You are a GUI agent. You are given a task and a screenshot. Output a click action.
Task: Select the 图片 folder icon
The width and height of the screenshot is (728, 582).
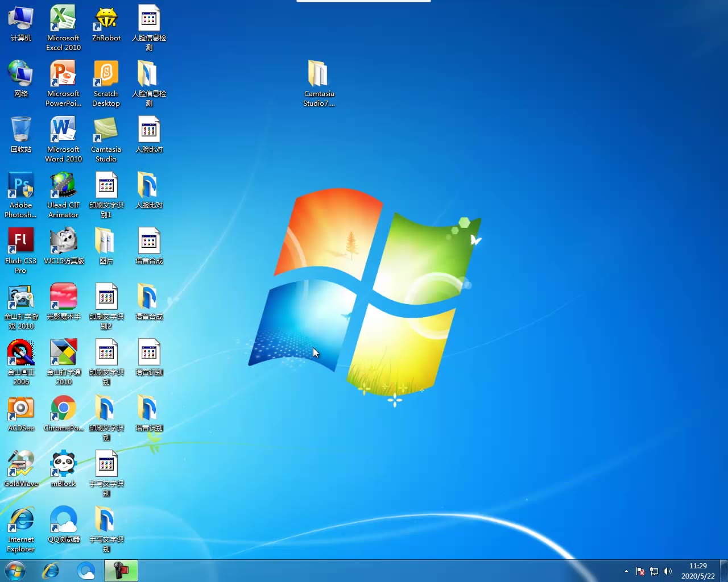[x=106, y=246]
